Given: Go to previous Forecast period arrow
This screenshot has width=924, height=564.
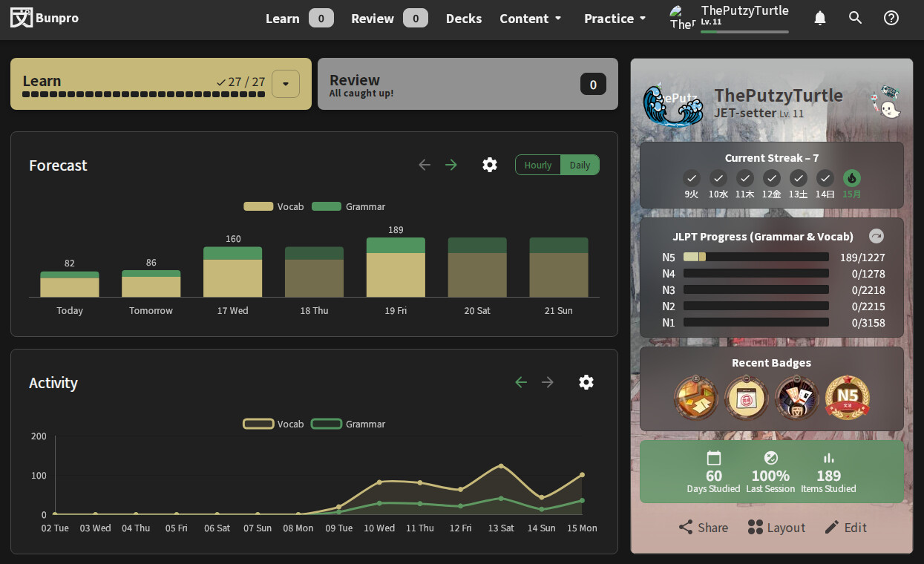Looking at the screenshot, I should (x=425, y=165).
